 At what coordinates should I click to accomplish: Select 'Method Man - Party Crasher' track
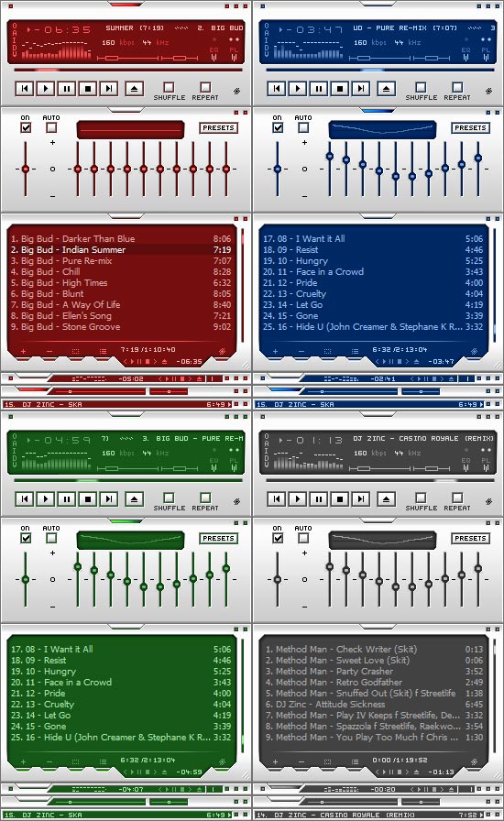(372, 672)
